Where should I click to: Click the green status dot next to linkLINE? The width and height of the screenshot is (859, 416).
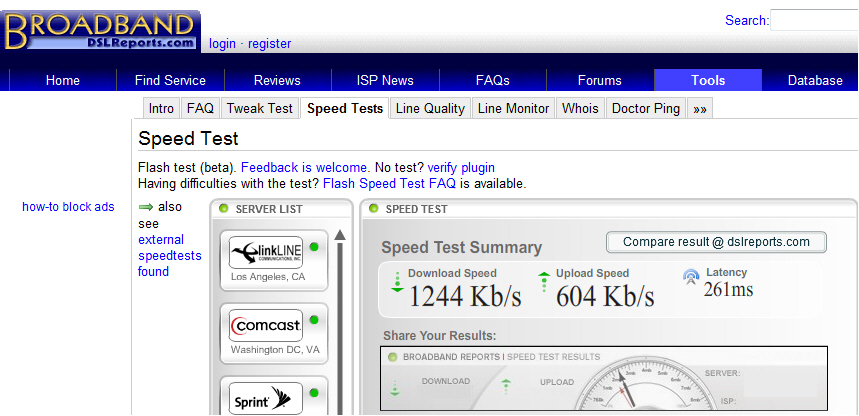coord(314,247)
